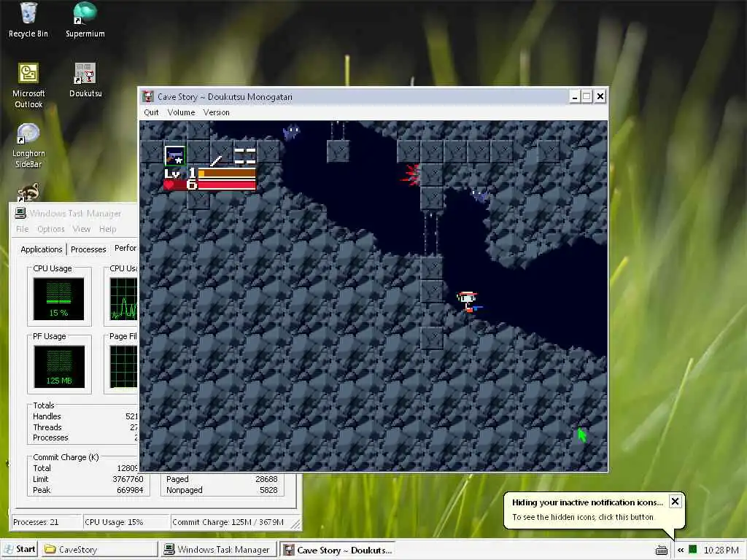Screen dimensions: 747x560
Task: Click the Start button on the taskbar
Action: tap(20, 550)
